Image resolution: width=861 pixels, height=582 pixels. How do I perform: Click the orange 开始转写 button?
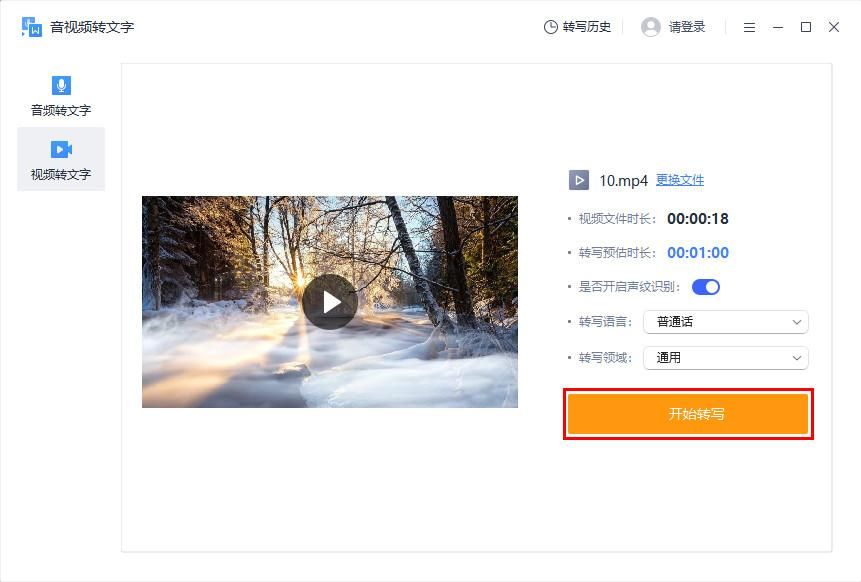pos(688,413)
